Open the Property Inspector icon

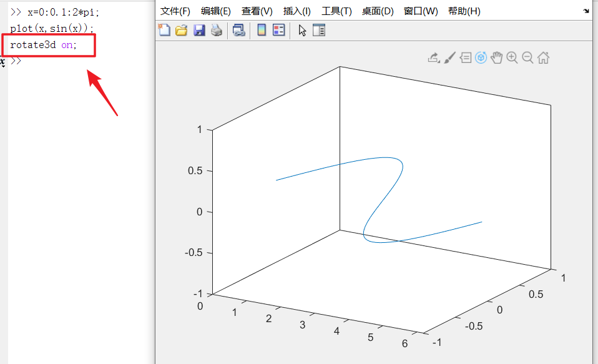318,30
